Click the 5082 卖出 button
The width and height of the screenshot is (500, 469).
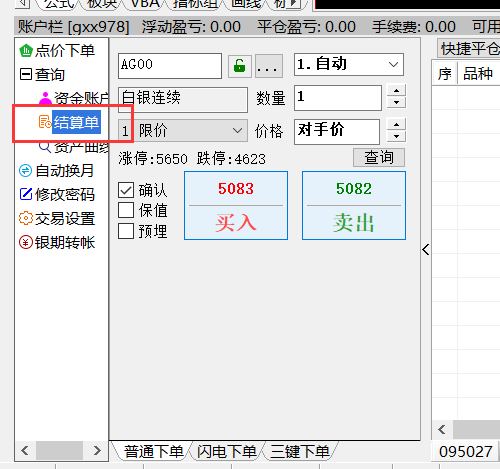(x=354, y=206)
